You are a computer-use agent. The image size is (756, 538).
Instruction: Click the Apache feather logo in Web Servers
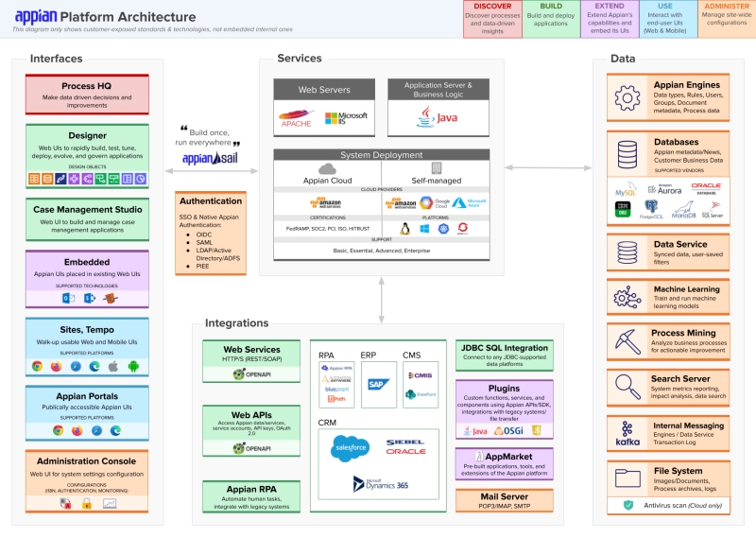pyautogui.click(x=296, y=118)
